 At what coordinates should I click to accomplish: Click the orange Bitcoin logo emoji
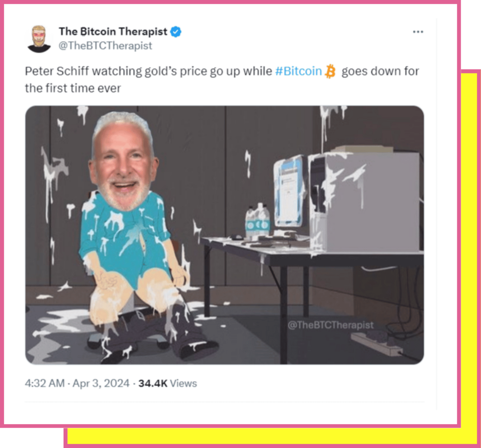[330, 71]
